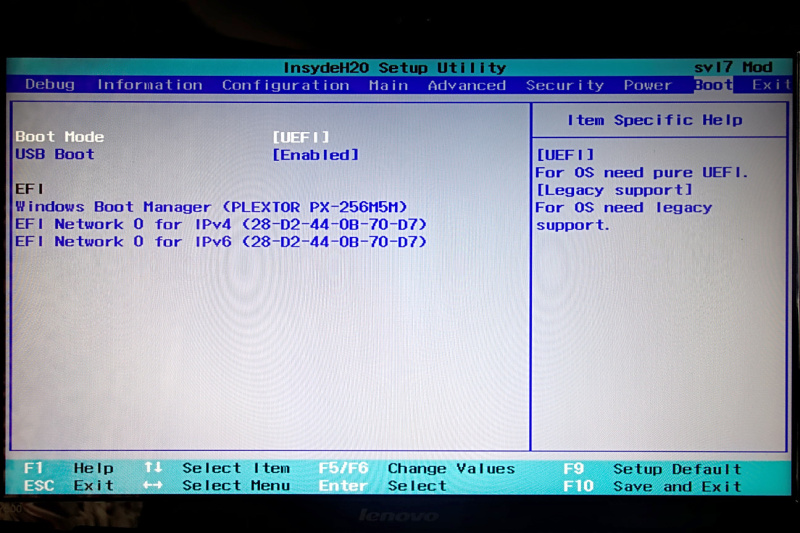Go to the Main tab

click(388, 85)
